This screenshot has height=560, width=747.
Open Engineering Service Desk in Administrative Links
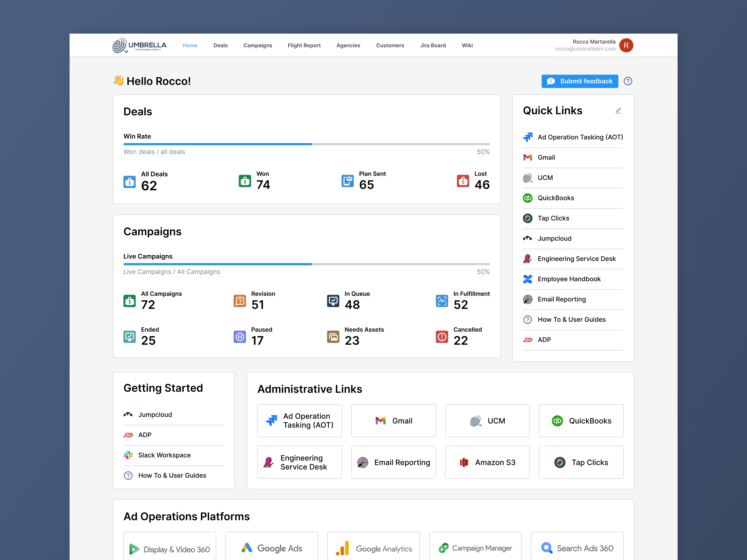pyautogui.click(x=300, y=462)
